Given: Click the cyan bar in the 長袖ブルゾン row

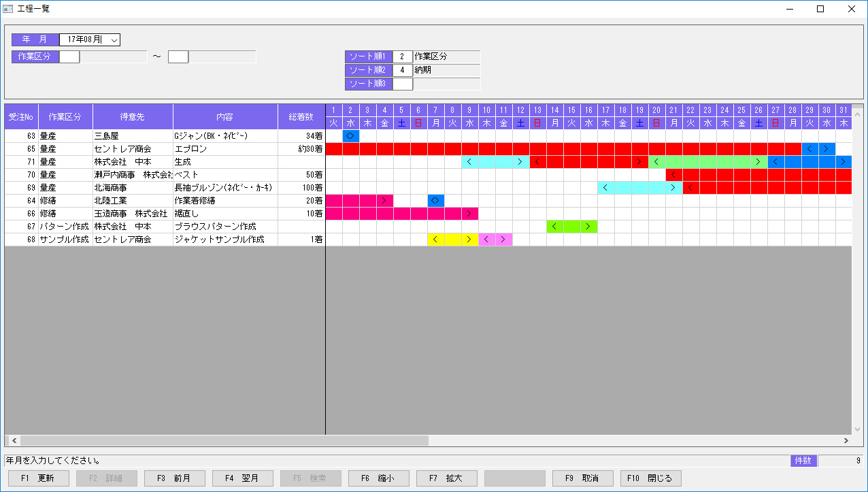Looking at the screenshot, I should [x=640, y=188].
